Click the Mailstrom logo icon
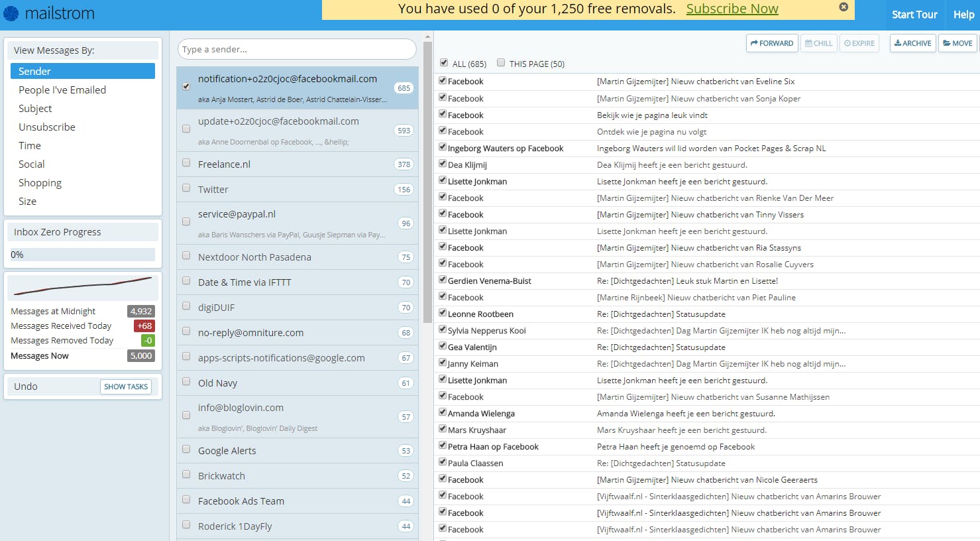 11,13
